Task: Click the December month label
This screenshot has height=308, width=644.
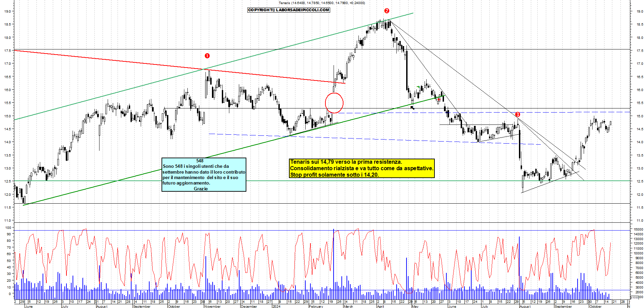Action: click(x=249, y=306)
